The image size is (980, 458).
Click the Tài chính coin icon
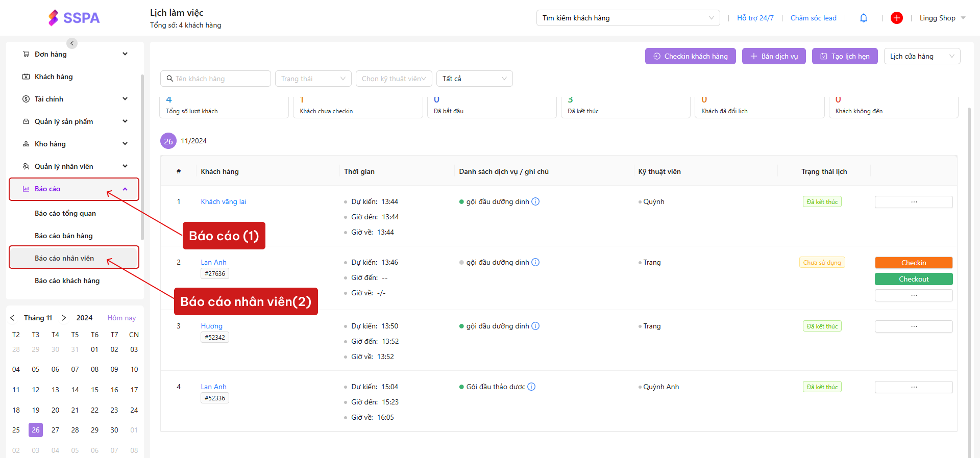click(26, 99)
